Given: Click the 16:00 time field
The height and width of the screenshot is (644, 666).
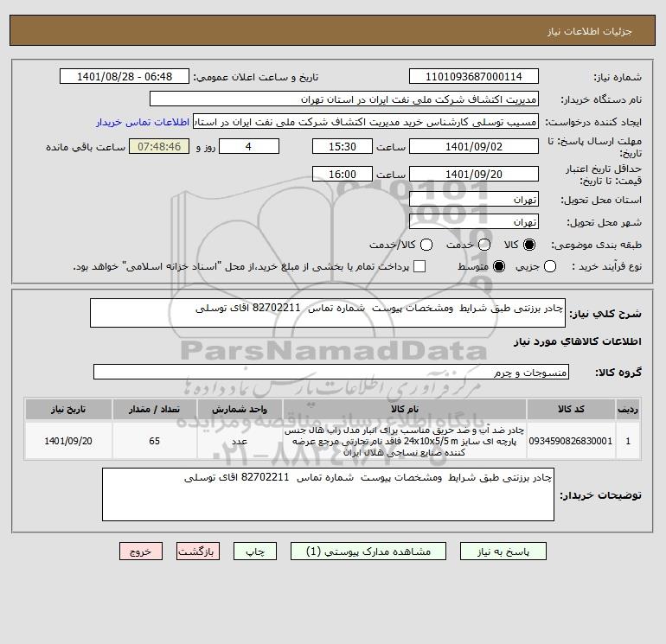Looking at the screenshot, I should [343, 174].
